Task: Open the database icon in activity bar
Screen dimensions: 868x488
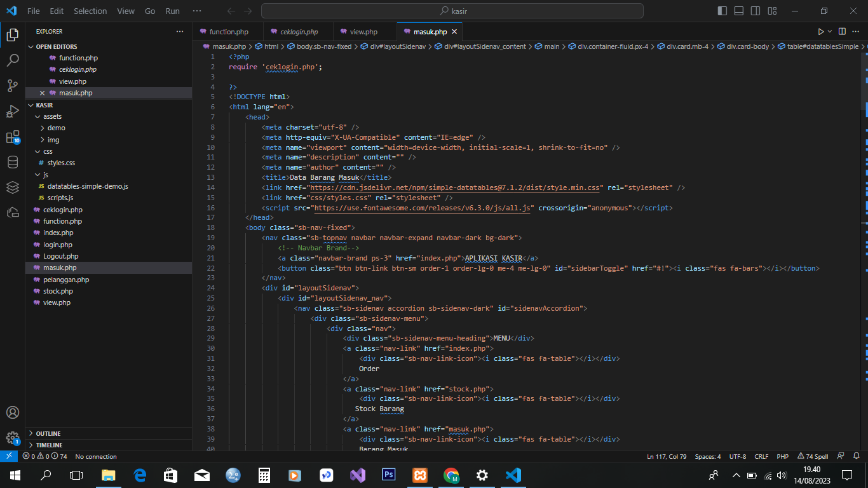Action: 12,162
